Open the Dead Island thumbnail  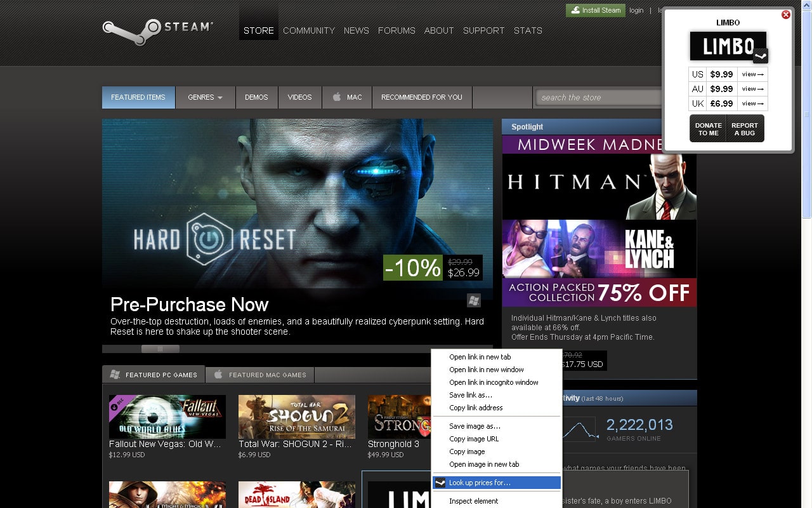click(297, 495)
